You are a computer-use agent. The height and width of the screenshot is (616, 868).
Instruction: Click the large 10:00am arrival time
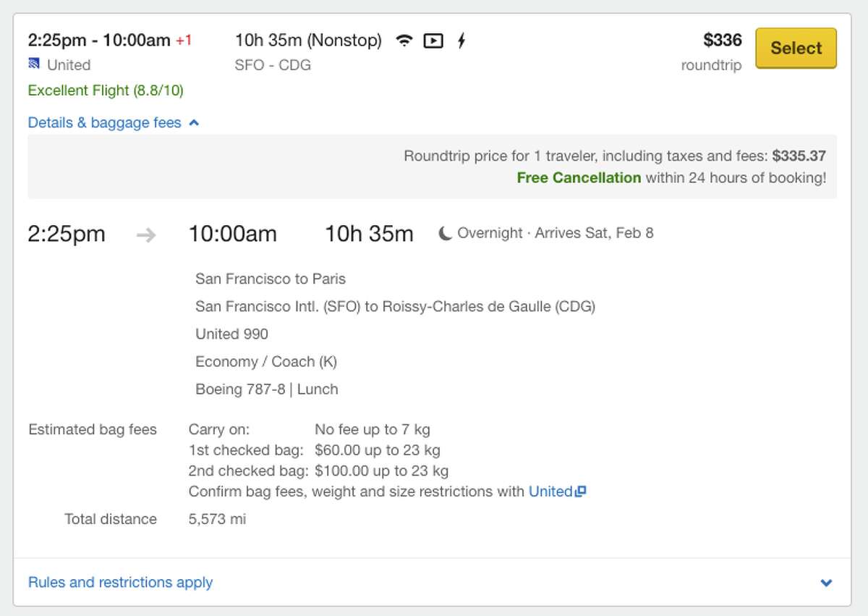tap(233, 234)
